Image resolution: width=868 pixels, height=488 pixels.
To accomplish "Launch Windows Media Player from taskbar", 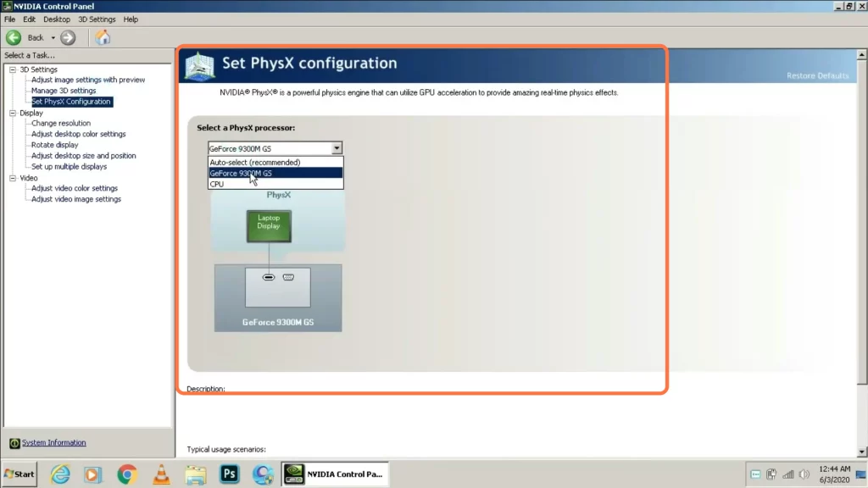I will coord(92,474).
